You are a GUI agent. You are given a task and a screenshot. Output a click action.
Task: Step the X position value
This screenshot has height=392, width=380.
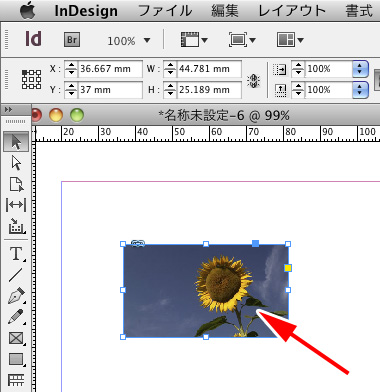(x=71, y=69)
